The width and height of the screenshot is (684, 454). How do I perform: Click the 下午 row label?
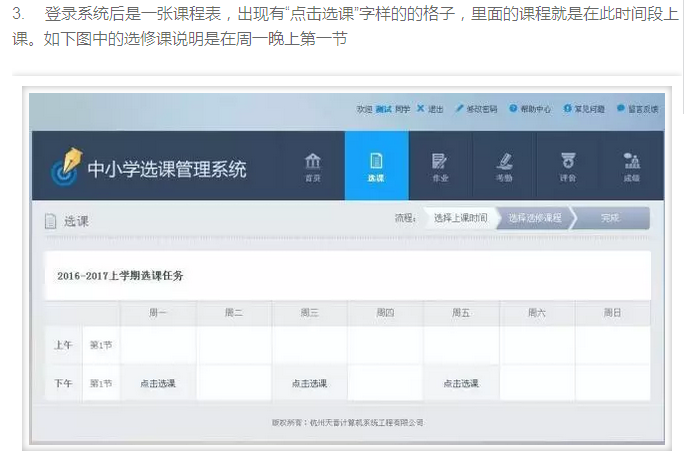(x=63, y=383)
